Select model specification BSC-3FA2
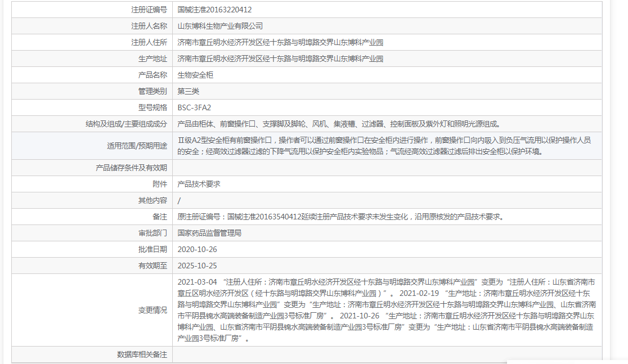 click(x=194, y=107)
